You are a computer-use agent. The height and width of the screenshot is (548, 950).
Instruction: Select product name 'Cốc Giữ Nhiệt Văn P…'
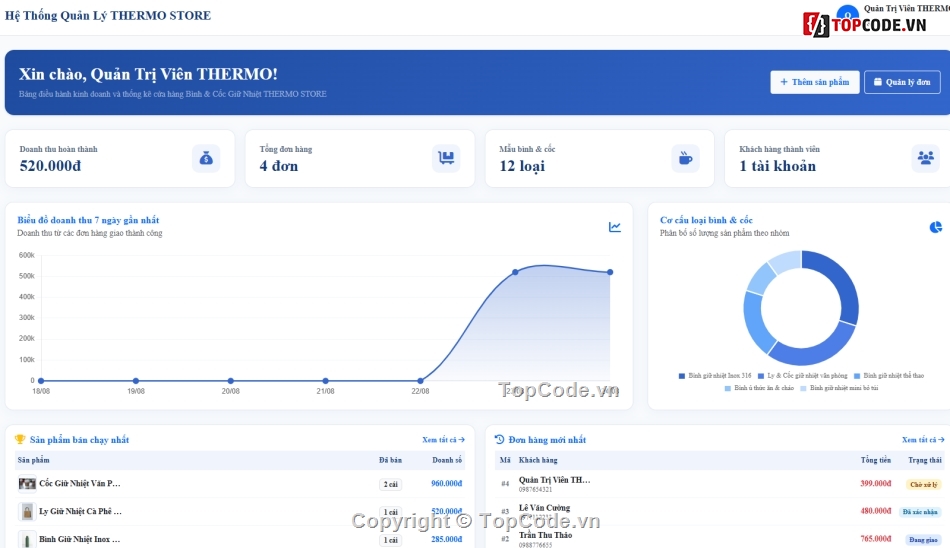tap(80, 484)
